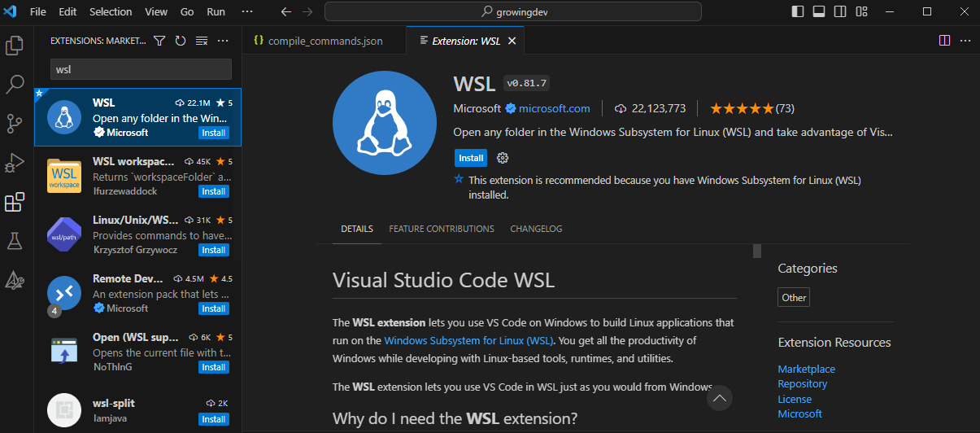The width and height of the screenshot is (980, 433).
Task: Toggle secondary side bar layout icon
Action: [840, 11]
